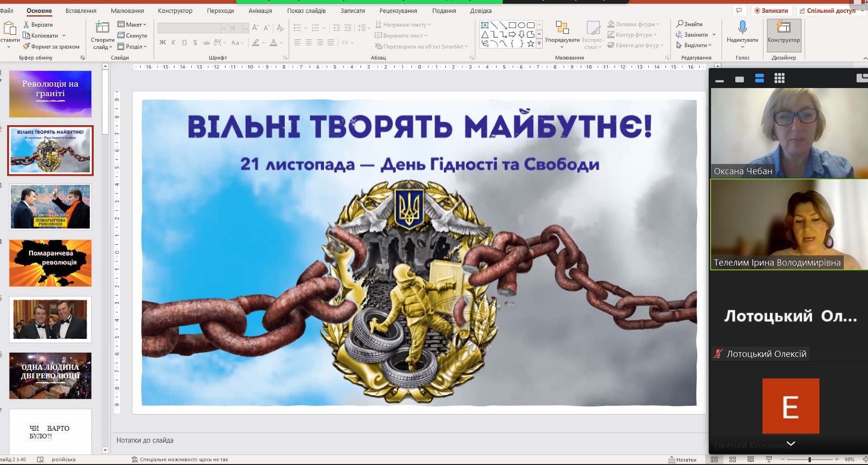Click the Записати record button
The width and height of the screenshot is (868, 465).
pos(771,10)
